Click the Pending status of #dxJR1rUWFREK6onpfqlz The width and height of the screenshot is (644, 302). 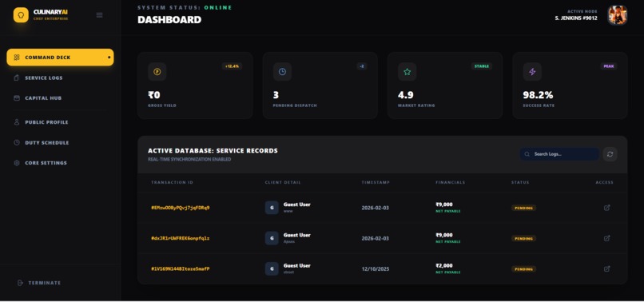point(523,239)
